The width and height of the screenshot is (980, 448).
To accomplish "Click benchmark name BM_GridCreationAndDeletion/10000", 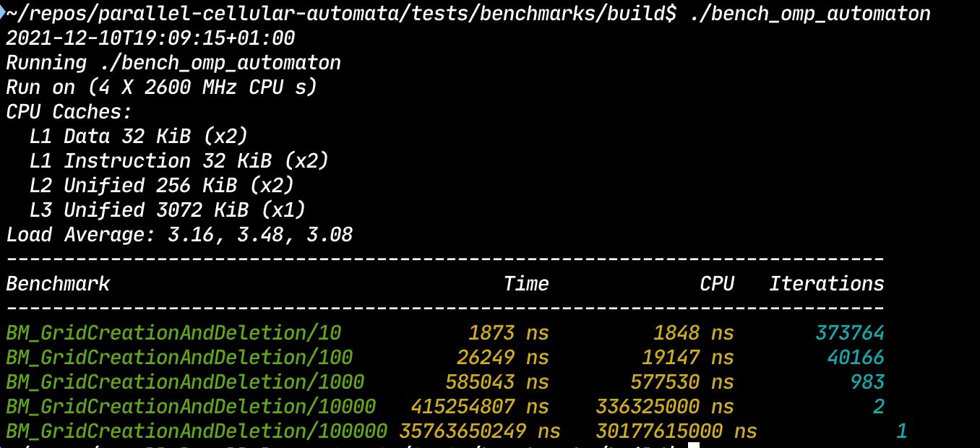I will [x=191, y=407].
